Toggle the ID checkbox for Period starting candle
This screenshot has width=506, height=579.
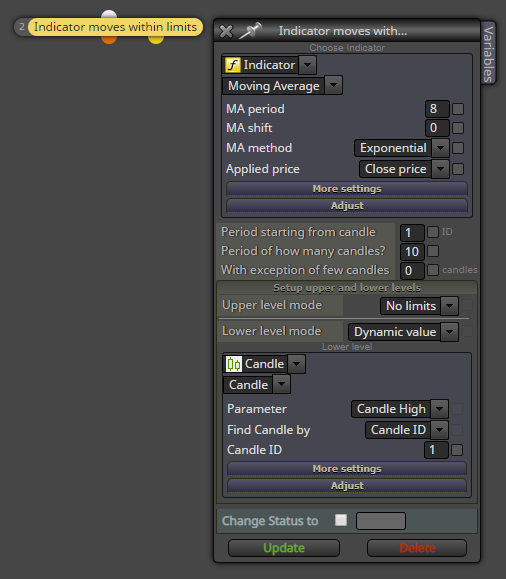click(x=433, y=232)
